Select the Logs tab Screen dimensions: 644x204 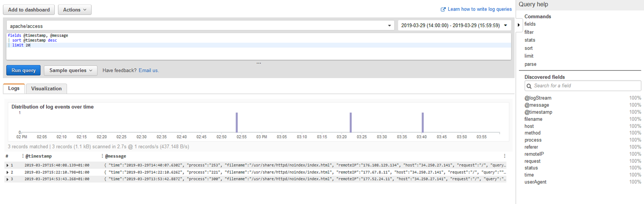coord(14,88)
